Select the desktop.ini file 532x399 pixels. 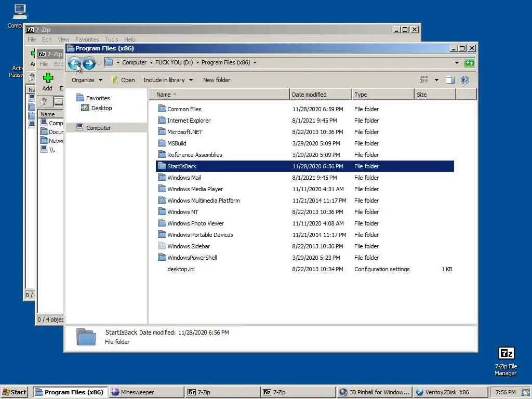click(x=181, y=269)
